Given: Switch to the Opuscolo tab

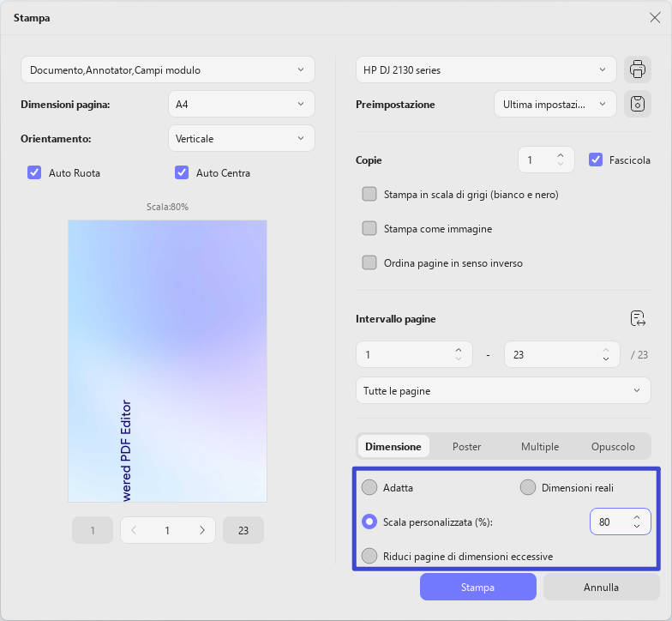Looking at the screenshot, I should 613,446.
